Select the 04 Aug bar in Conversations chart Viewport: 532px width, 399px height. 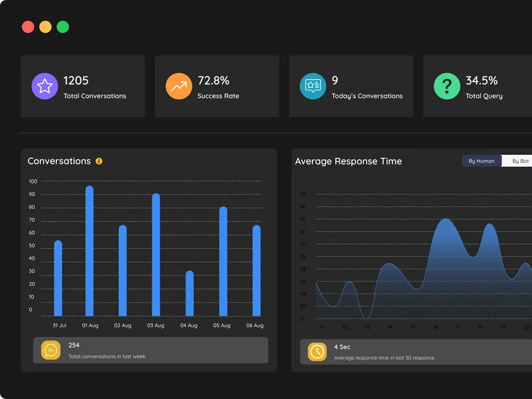pos(190,293)
